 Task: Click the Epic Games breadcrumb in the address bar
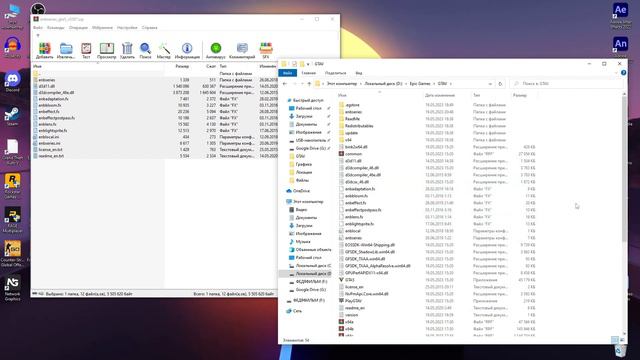pyautogui.click(x=420, y=84)
